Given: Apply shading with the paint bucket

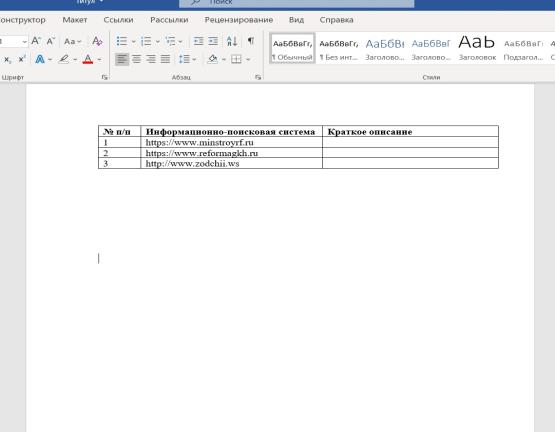Looking at the screenshot, I should tap(213, 59).
